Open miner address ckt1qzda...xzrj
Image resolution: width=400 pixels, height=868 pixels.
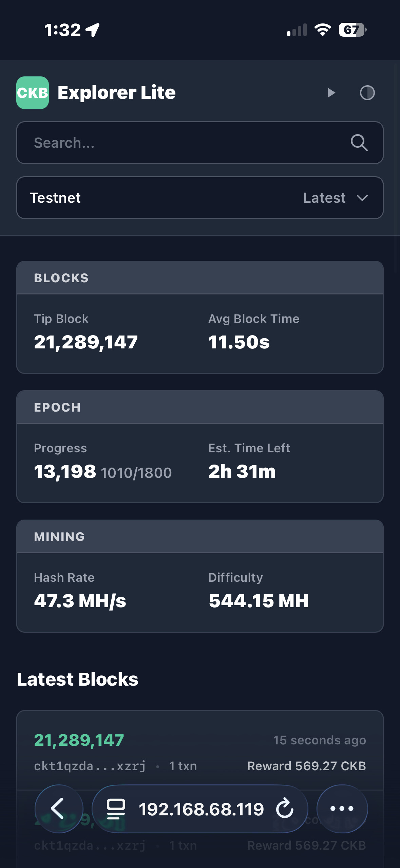(x=90, y=766)
